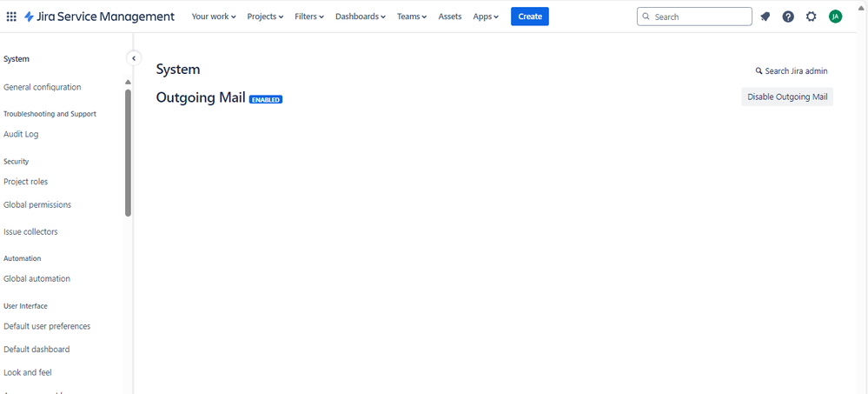Viewport: 868px width, 394px height.
Task: Open the JA user profile avatar
Action: (835, 17)
